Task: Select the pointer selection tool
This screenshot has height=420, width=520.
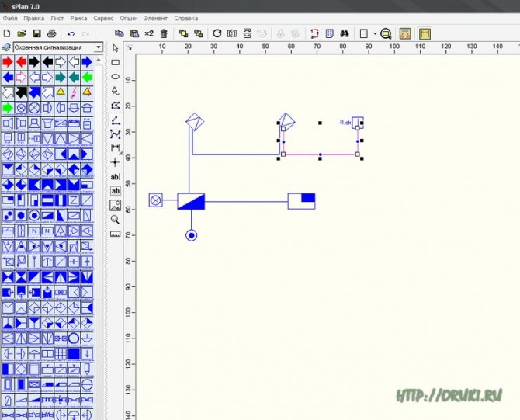Action: [x=116, y=48]
